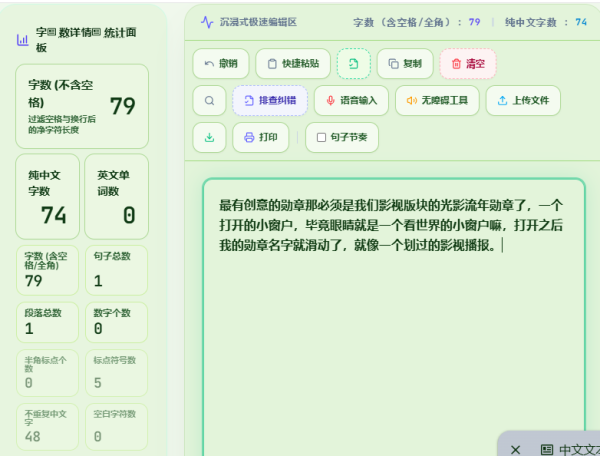This screenshot has height=456, width=600.
Task: Click the green dashed document refresh icon
Action: [354, 64]
